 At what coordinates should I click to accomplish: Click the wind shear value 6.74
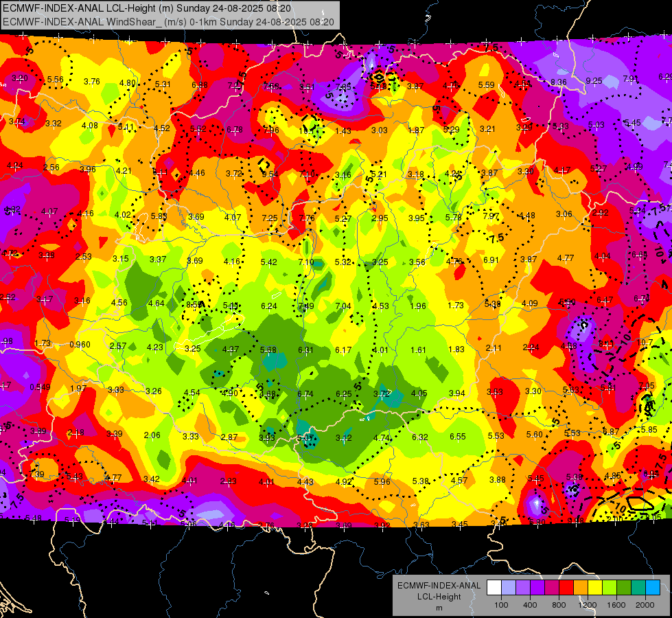click(x=305, y=393)
